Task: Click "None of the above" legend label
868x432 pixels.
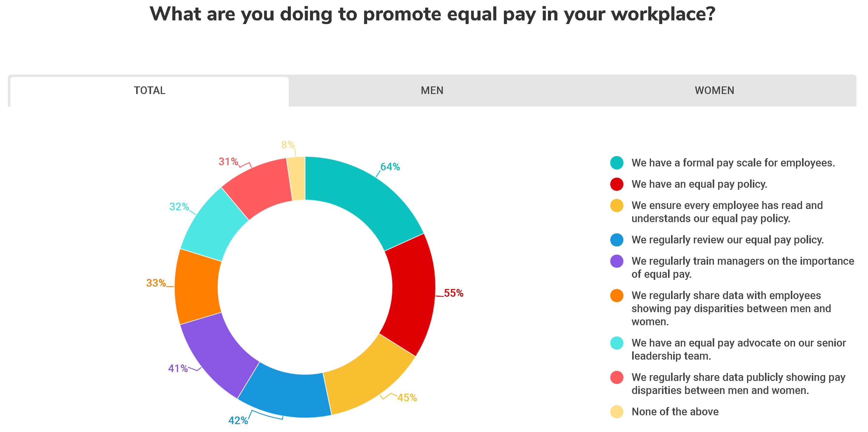Action: coord(675,412)
